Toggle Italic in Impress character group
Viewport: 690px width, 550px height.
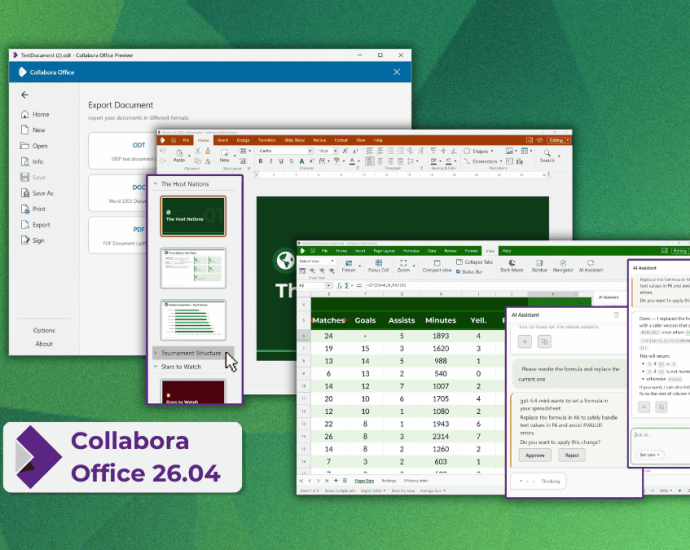(x=271, y=161)
